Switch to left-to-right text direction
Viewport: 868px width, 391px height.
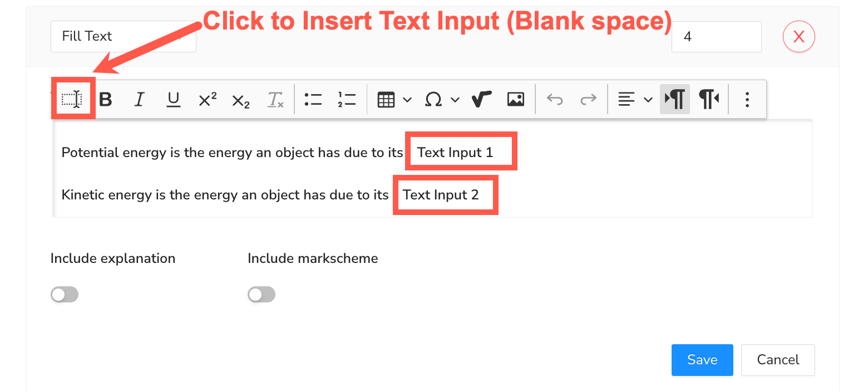[x=675, y=100]
